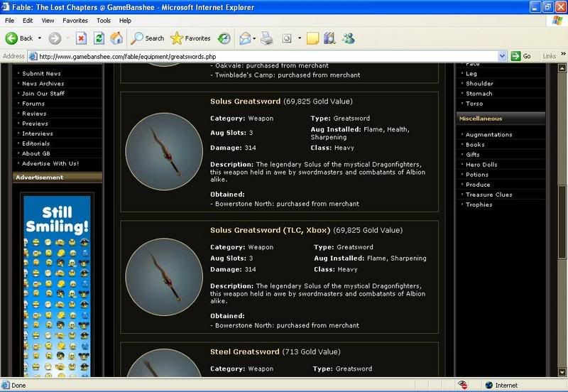This screenshot has width=568, height=392.
Task: Click the Back arrow icon
Action: point(11,38)
